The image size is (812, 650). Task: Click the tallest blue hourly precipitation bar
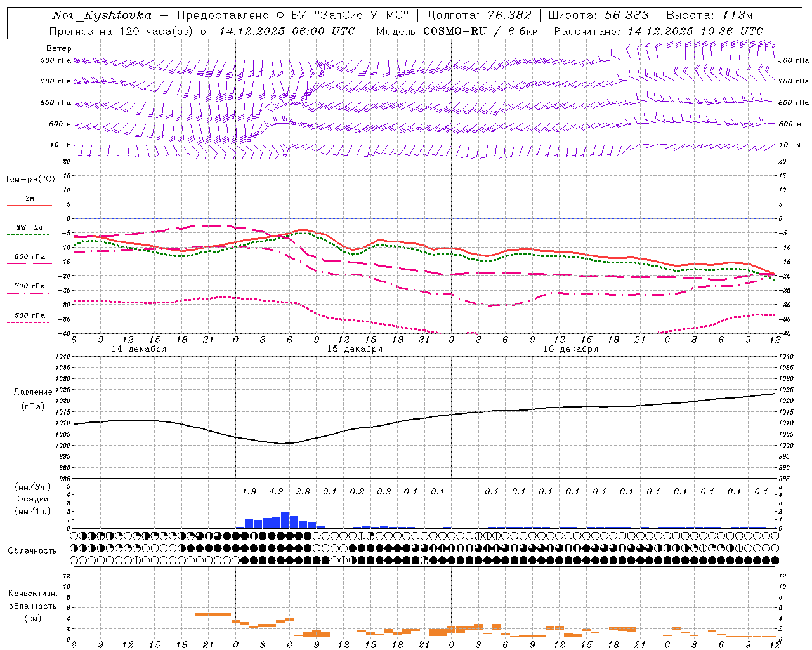pos(285,520)
